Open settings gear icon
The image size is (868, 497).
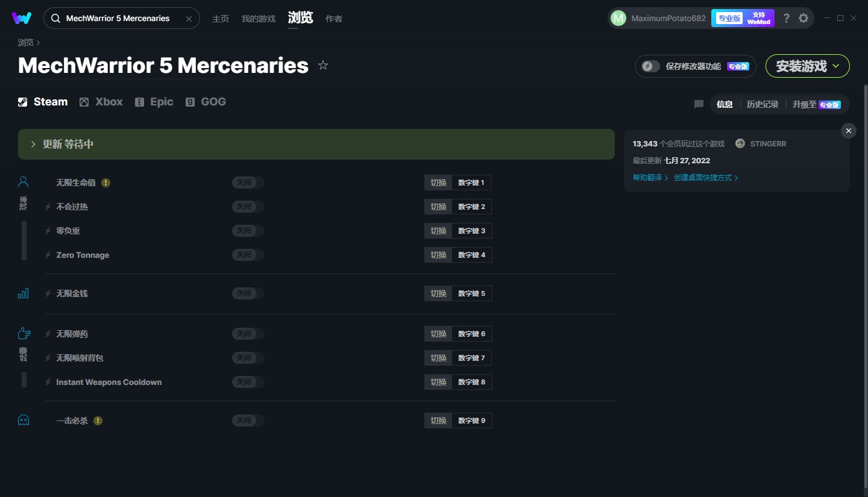point(804,18)
